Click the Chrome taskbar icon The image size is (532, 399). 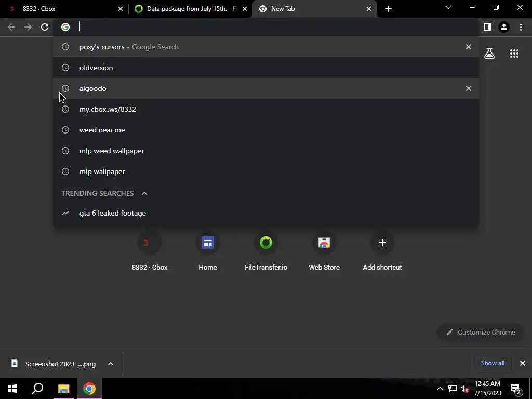coord(89,389)
